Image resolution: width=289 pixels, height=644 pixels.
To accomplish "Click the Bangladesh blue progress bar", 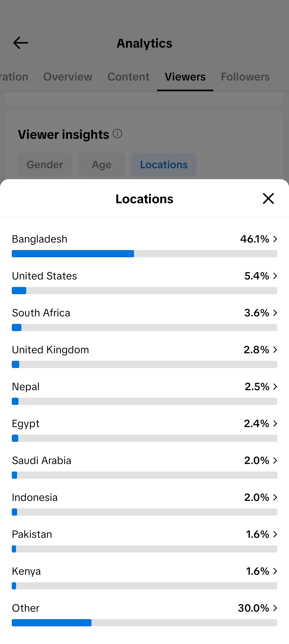I will 73,254.
